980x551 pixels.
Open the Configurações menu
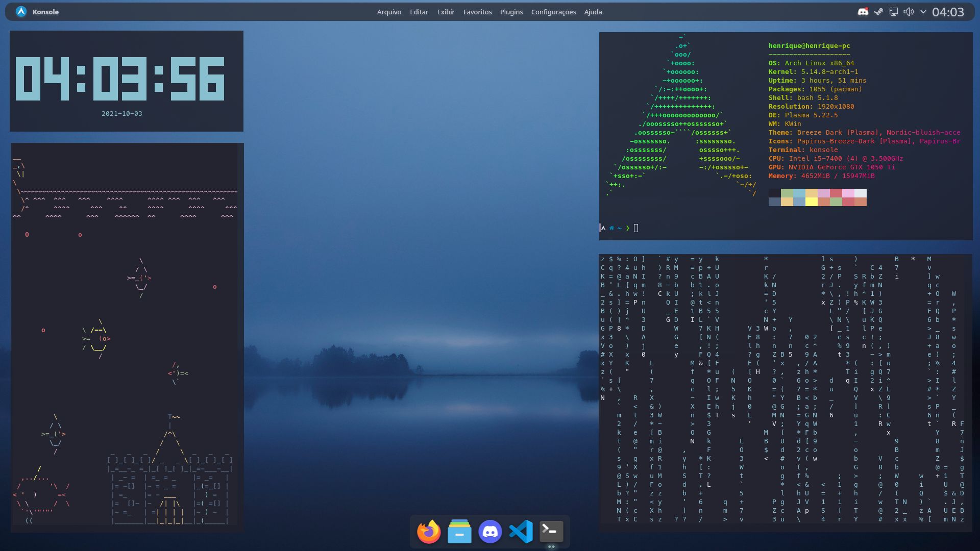pos(553,12)
